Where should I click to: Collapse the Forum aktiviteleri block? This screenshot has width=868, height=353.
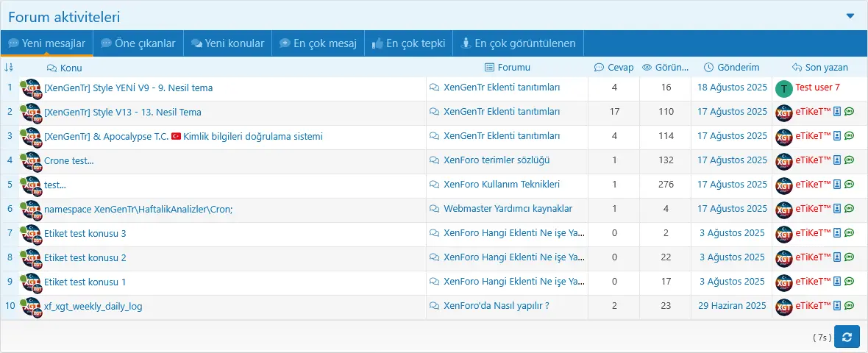click(850, 15)
